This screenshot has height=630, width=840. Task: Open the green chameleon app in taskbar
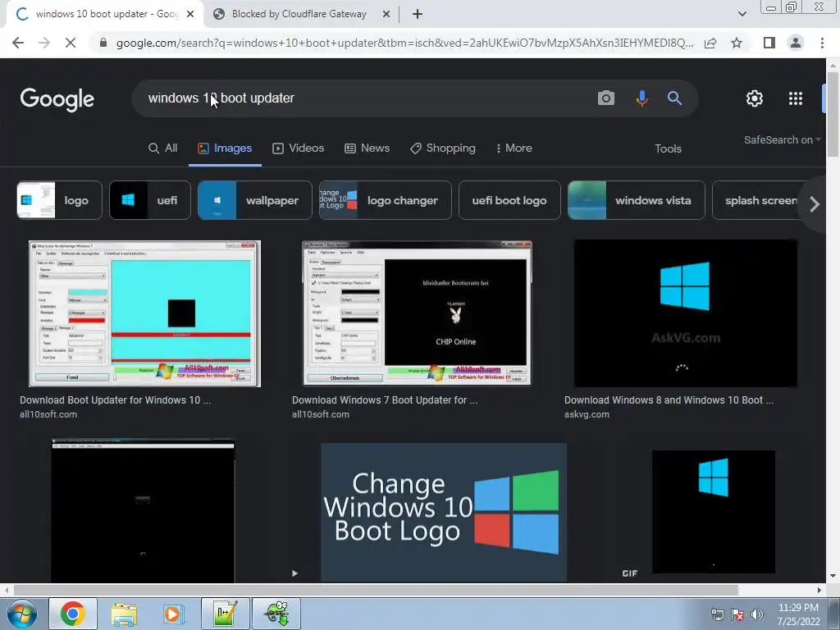tap(276, 614)
